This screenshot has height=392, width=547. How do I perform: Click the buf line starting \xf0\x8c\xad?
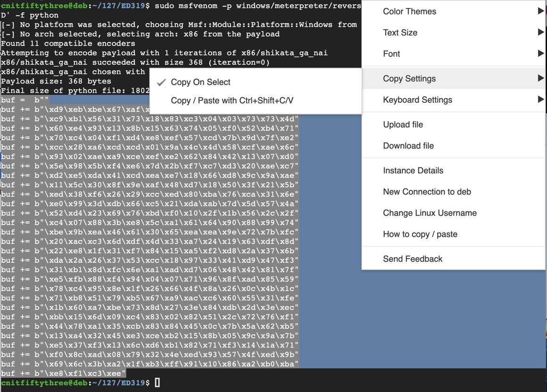149,355
